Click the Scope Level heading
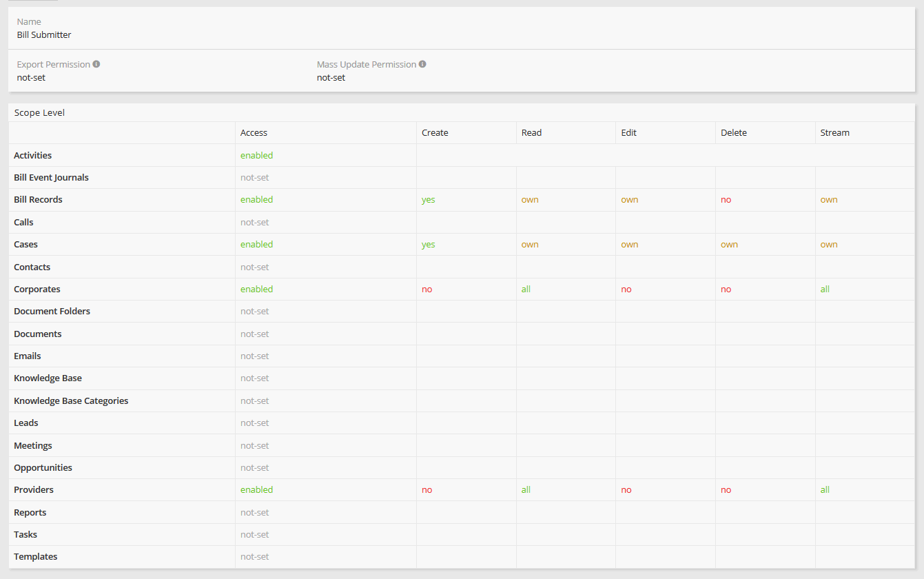The image size is (924, 579). click(39, 112)
